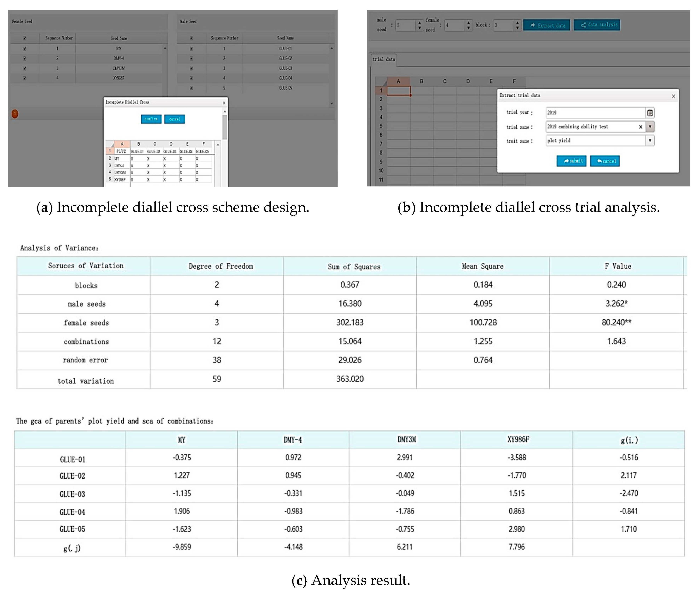Close the Extract trial data dialog
Viewport: 700px width, 591px height.
pos(673,97)
